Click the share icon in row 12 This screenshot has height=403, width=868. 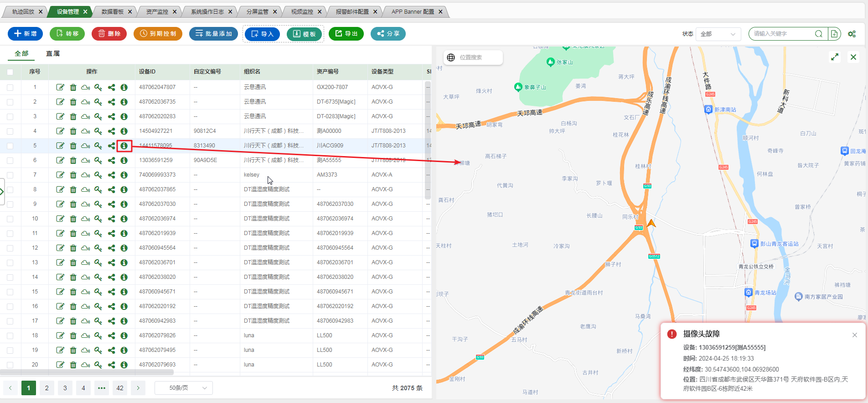point(111,248)
